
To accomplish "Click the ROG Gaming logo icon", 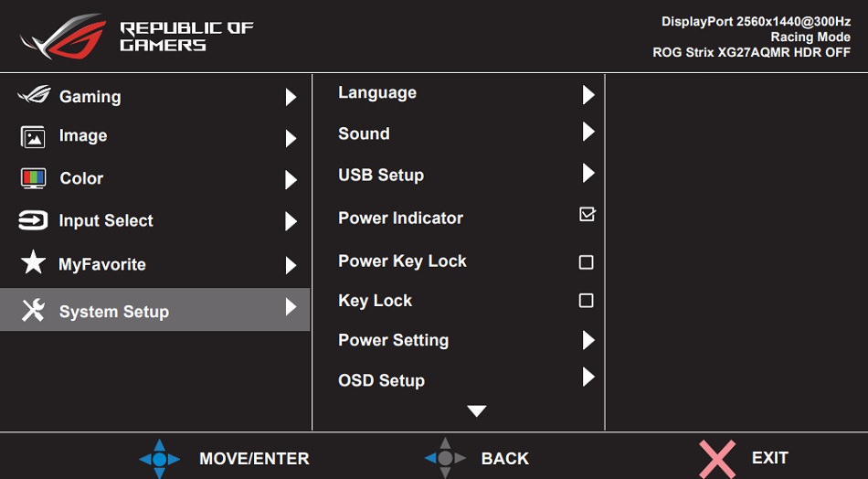I will click(35, 96).
